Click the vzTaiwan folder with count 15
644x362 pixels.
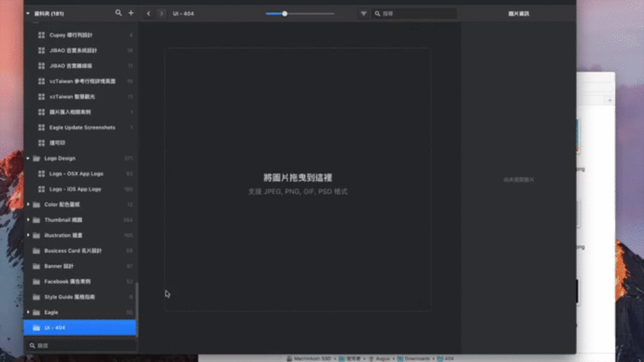click(x=80, y=81)
